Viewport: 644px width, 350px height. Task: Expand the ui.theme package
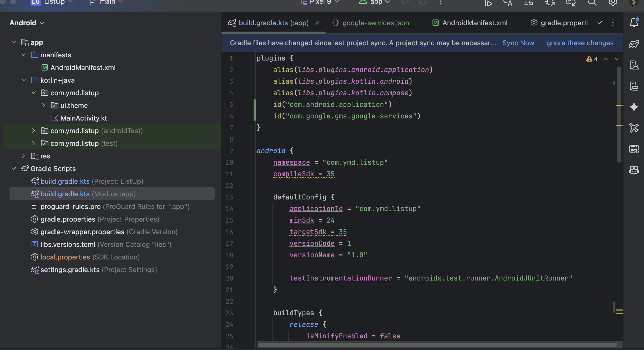pos(44,105)
